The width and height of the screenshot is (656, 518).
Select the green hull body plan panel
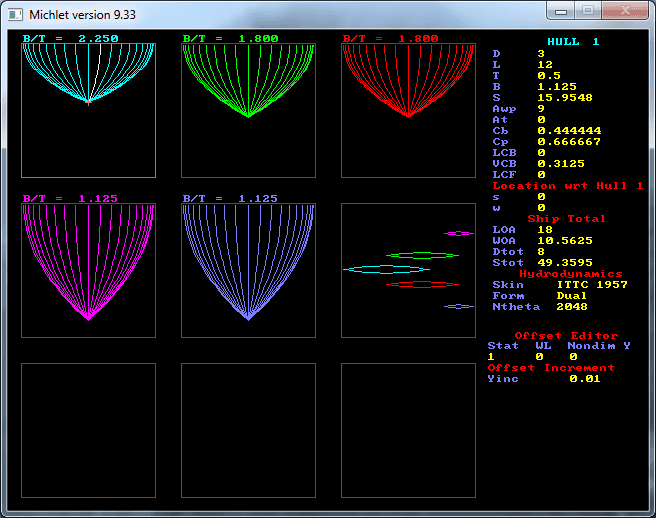click(x=249, y=110)
